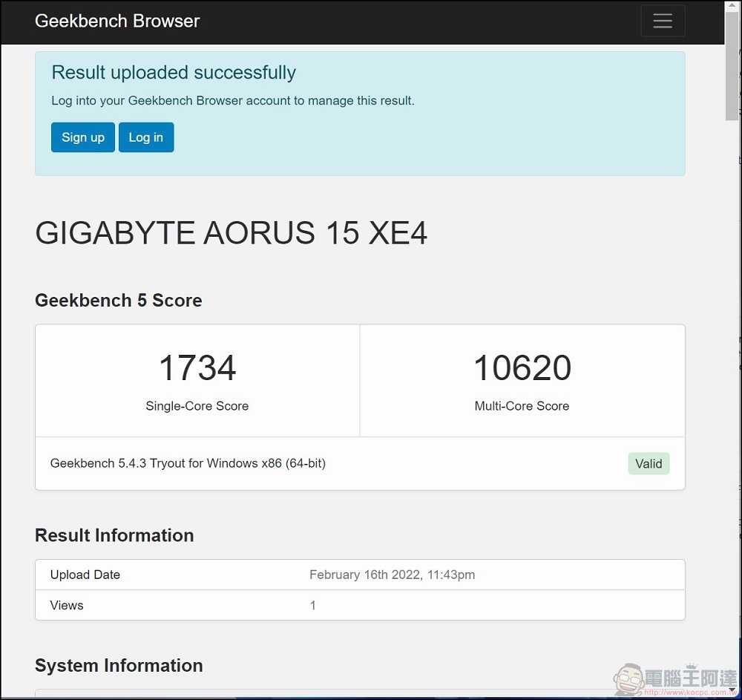Select the Multi-Core Score value 10620
Image resolution: width=742 pixels, height=700 pixels.
pyautogui.click(x=522, y=367)
